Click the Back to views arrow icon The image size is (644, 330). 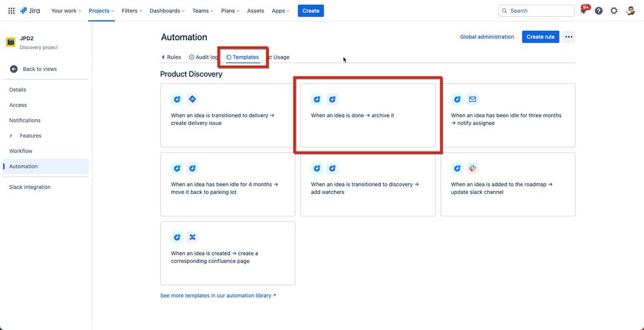[x=14, y=69]
